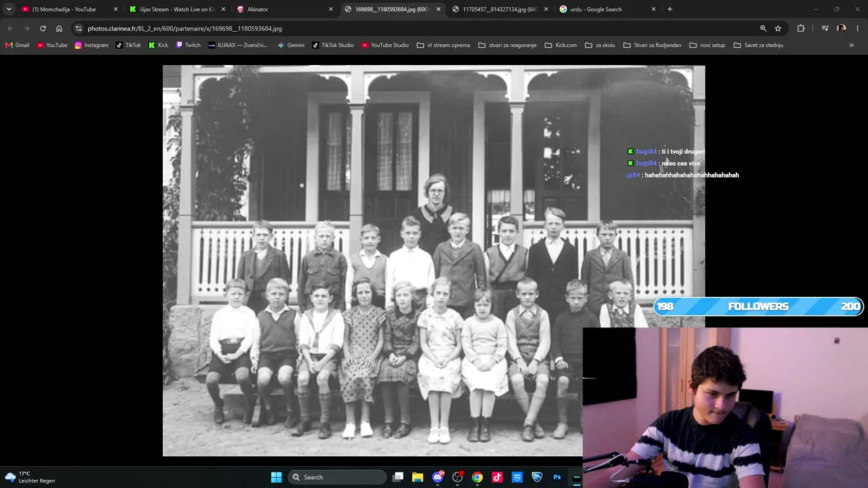Open the YouTube Studio bookmark
868x488 pixels.
click(385, 45)
